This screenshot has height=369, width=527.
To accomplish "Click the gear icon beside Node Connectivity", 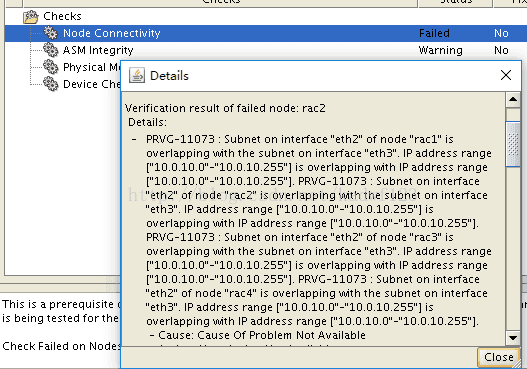I will [x=51, y=33].
